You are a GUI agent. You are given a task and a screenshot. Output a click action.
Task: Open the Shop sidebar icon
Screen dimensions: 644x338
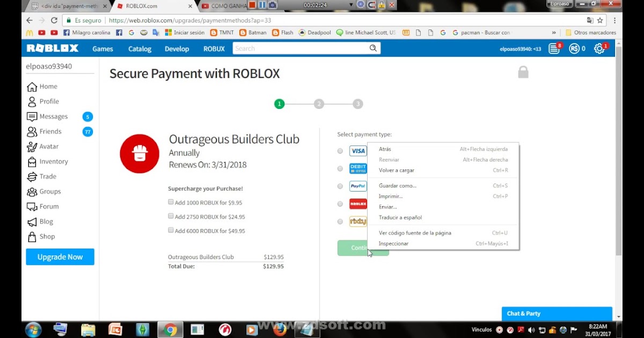(x=32, y=237)
